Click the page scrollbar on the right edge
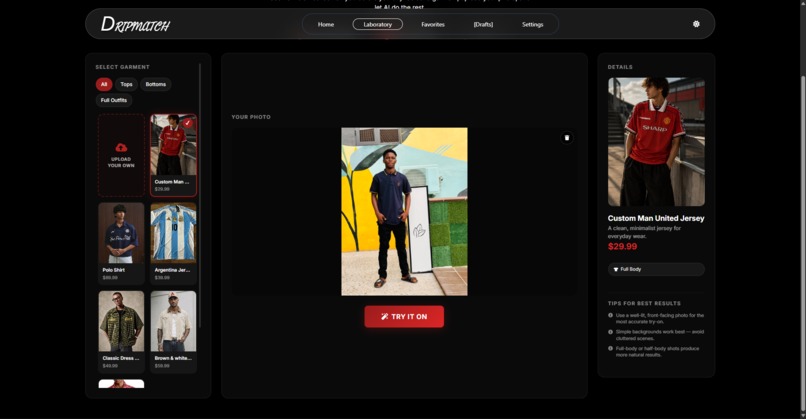This screenshot has height=419, width=806. pos(803,244)
